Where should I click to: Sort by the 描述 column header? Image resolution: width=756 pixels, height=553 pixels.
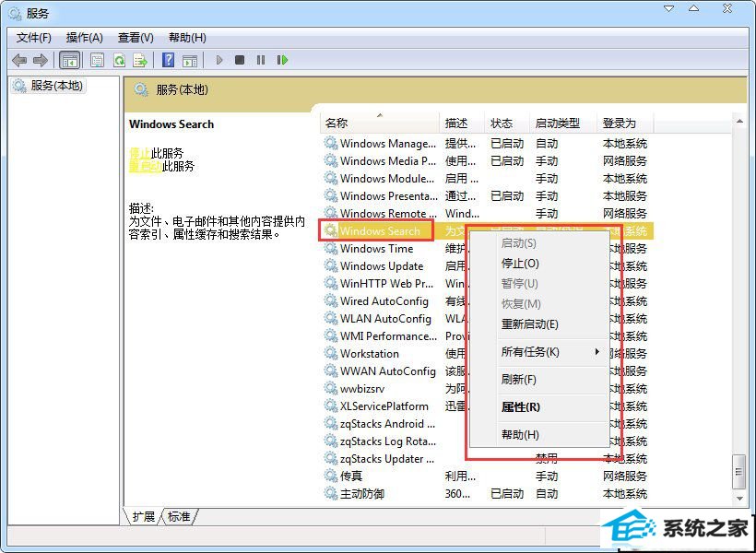(462, 124)
